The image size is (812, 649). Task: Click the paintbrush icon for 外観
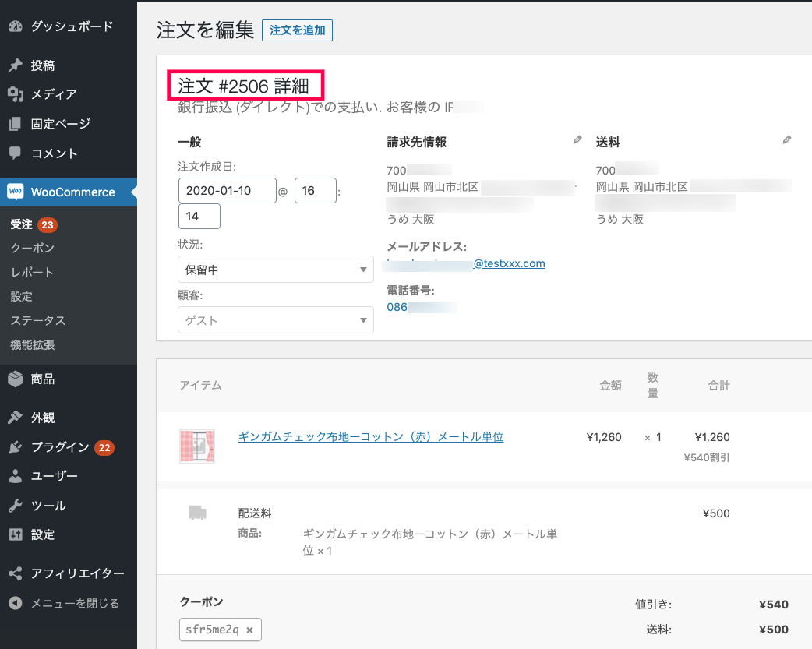point(16,418)
